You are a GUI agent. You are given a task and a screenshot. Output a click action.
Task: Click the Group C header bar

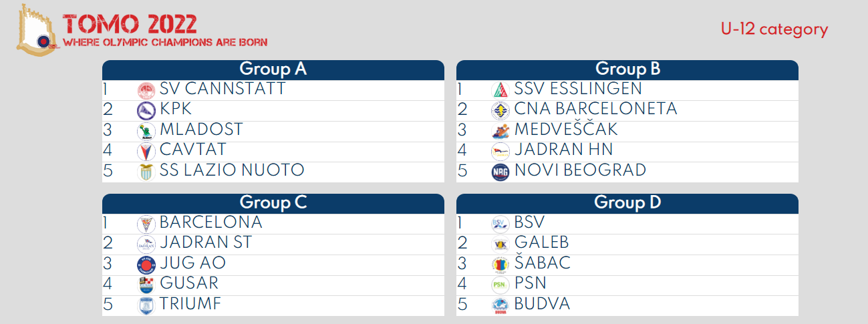(273, 203)
